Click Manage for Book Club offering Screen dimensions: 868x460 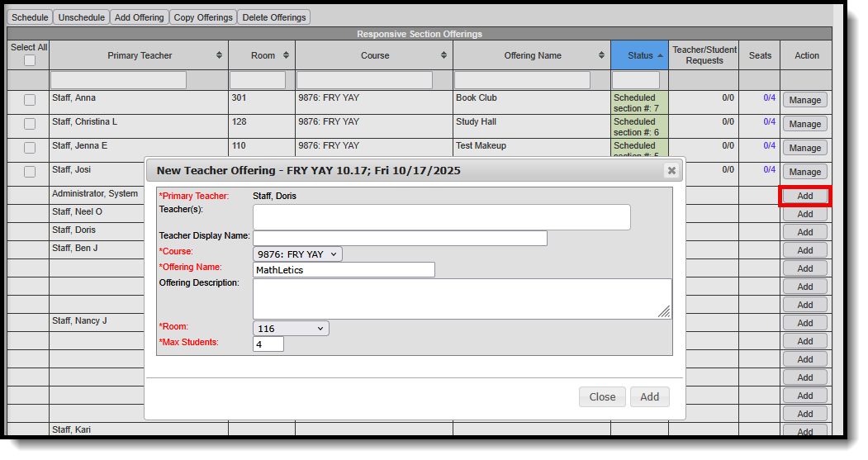(x=805, y=100)
